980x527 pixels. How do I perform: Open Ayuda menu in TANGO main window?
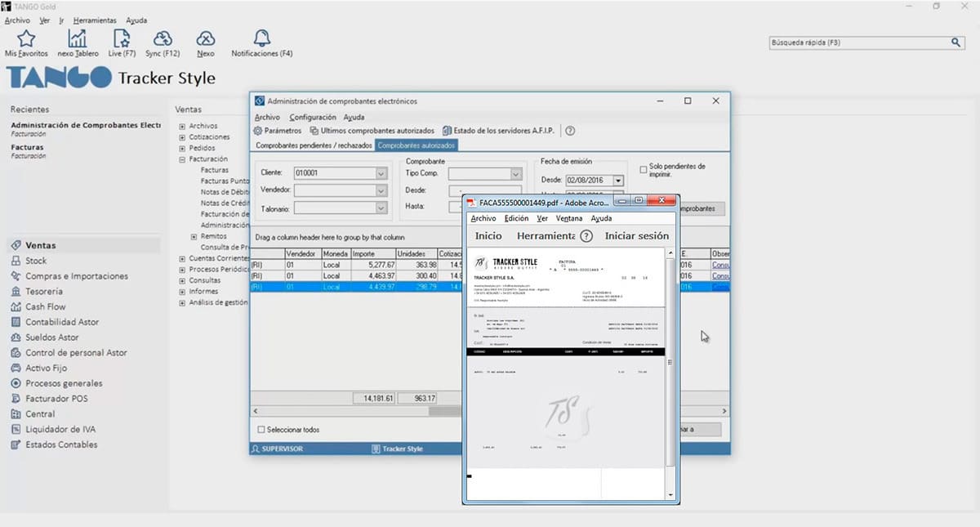[136, 20]
